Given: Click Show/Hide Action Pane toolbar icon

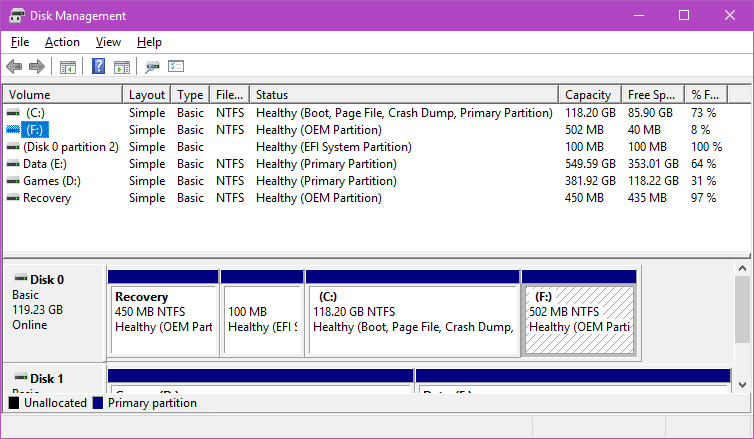Looking at the screenshot, I should click(122, 67).
